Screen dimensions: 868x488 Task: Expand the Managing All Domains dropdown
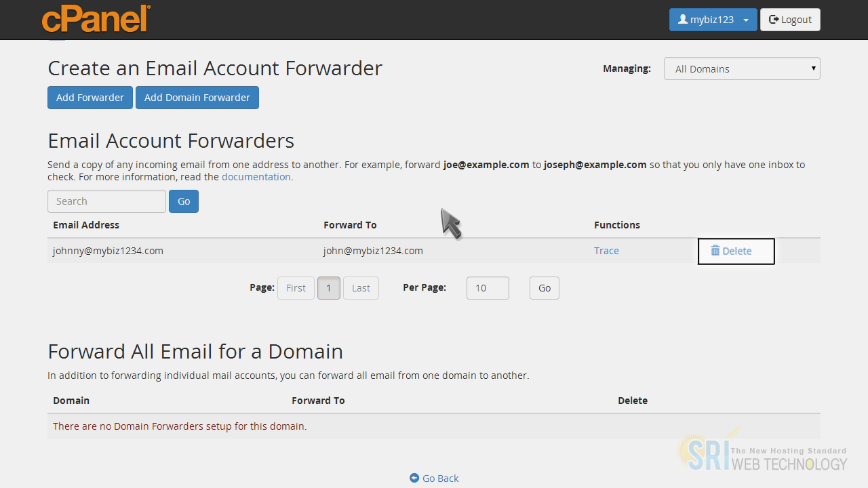(x=741, y=68)
